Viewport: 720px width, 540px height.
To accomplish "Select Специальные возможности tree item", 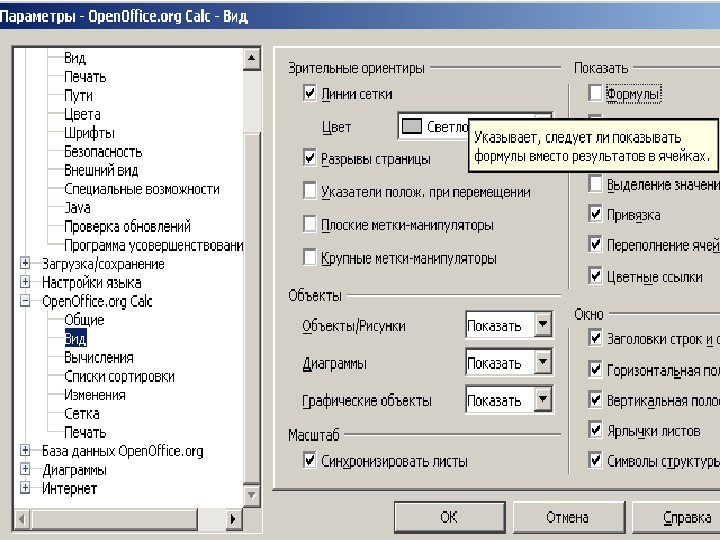I will click(141, 189).
